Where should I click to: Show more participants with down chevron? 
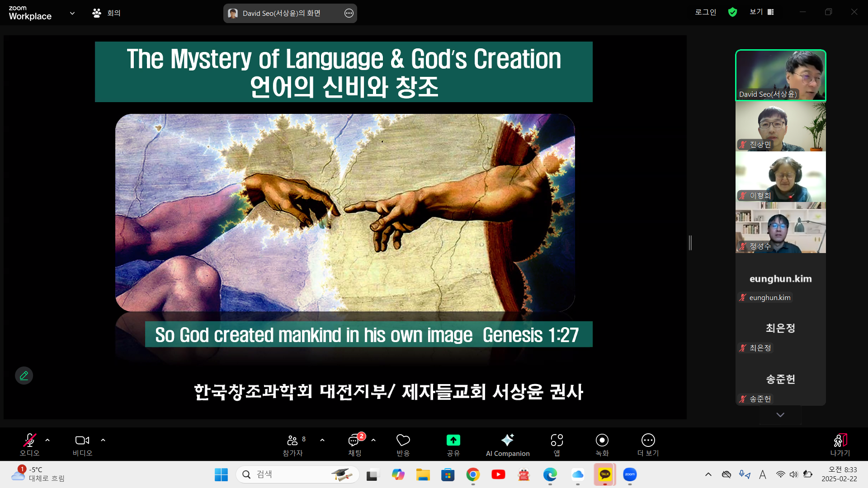coord(780,415)
